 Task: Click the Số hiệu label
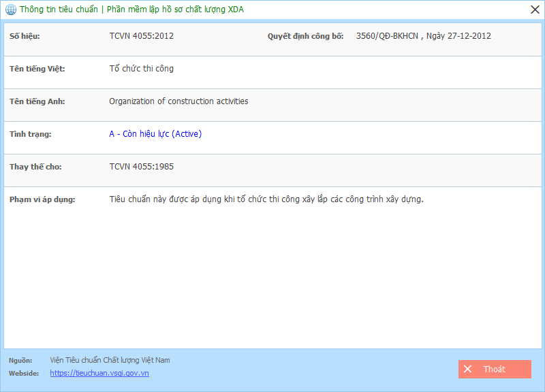25,36
